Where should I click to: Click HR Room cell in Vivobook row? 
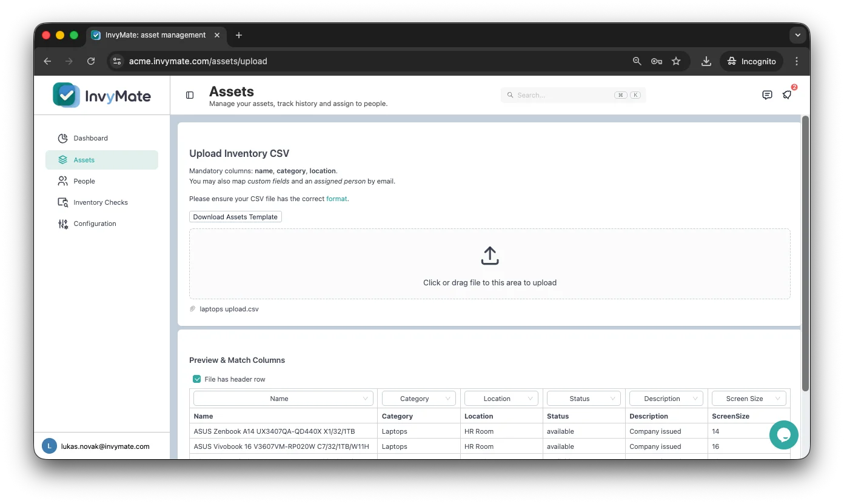click(x=501, y=446)
